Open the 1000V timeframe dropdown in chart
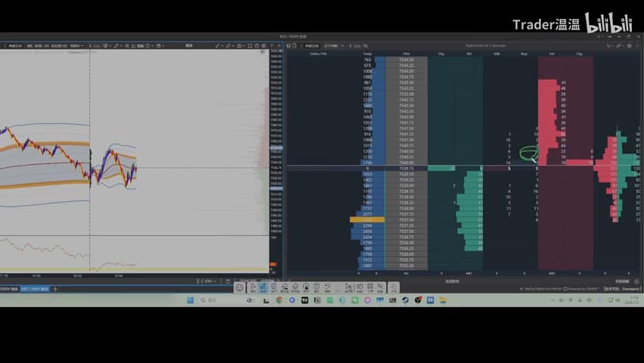This screenshot has width=644, height=363. pyautogui.click(x=77, y=45)
